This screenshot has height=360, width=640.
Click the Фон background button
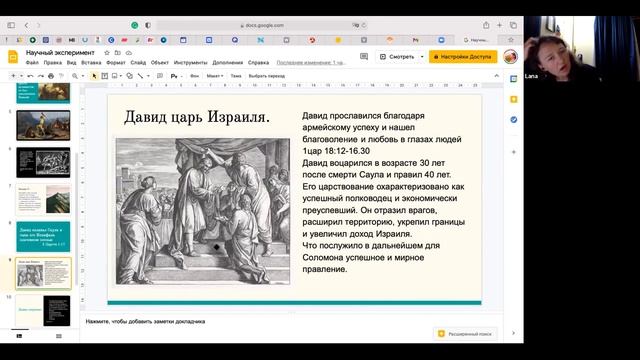pos(195,76)
